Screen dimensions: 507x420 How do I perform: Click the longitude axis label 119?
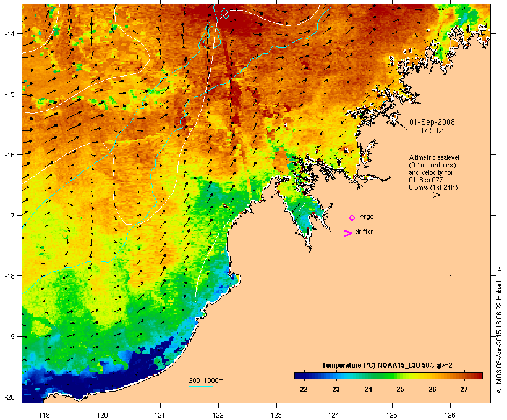click(x=45, y=415)
